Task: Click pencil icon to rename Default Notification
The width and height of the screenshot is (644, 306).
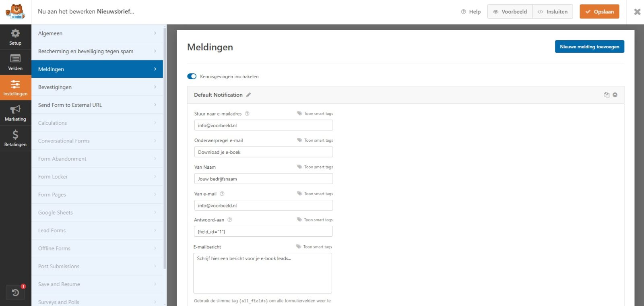Action: click(248, 95)
